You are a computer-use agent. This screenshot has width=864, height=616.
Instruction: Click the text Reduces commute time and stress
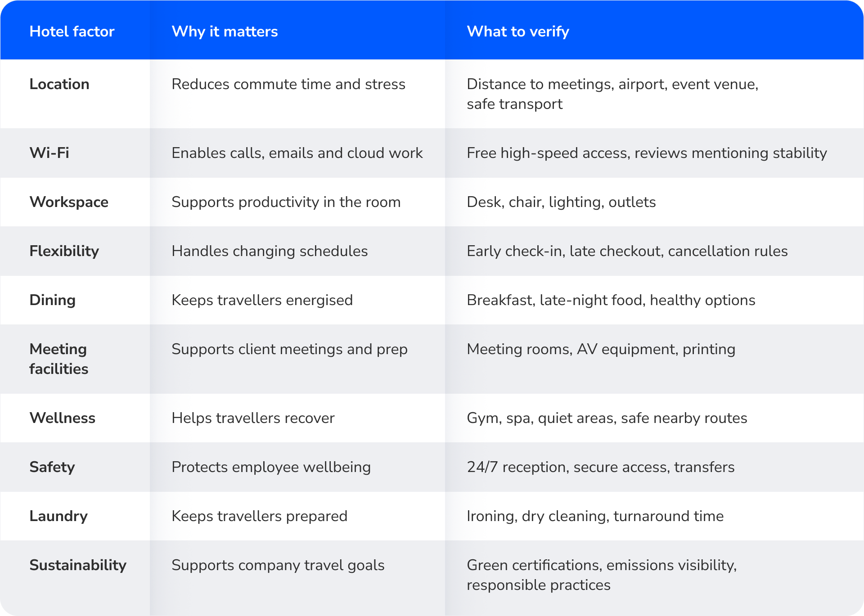point(288,84)
